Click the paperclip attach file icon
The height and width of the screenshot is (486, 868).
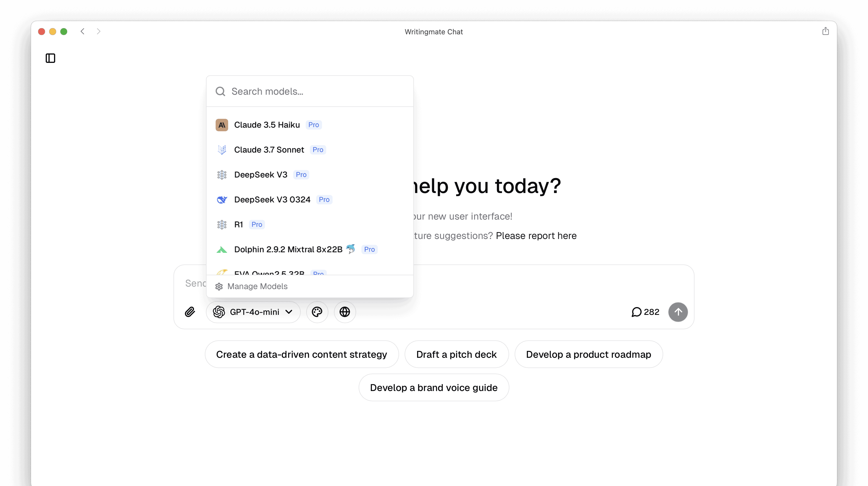190,312
